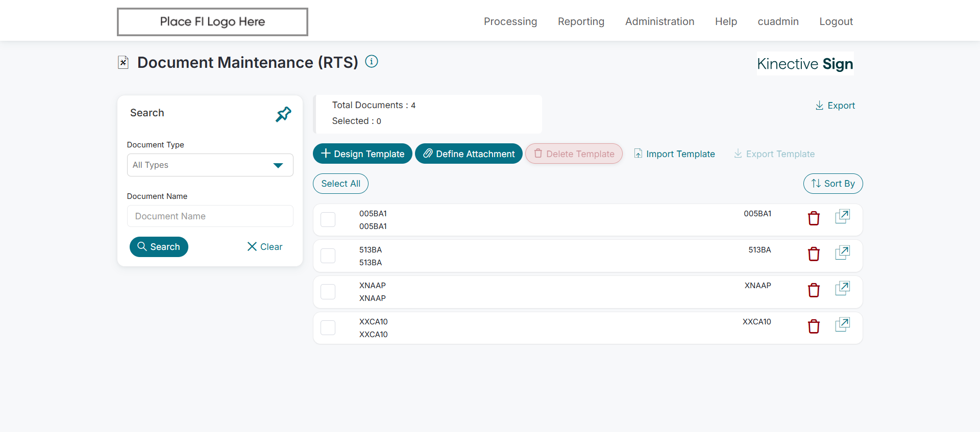
Task: Open 005BA1 using the open-window icon
Action: pos(842,216)
